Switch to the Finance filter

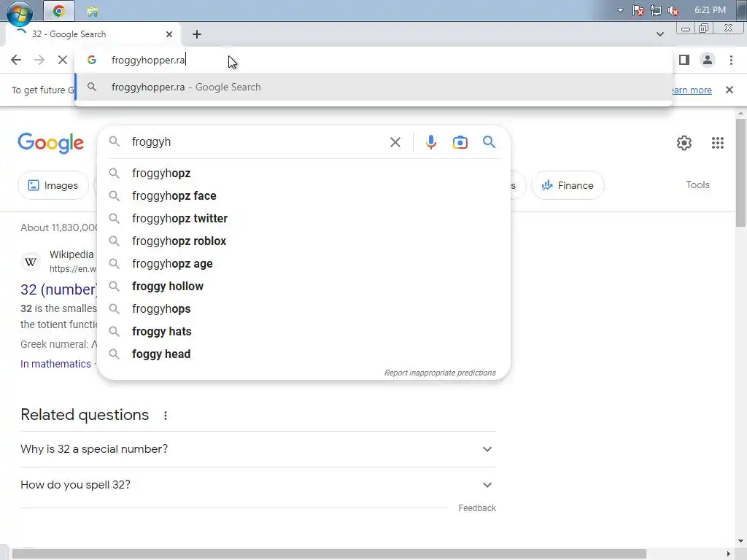click(x=568, y=185)
